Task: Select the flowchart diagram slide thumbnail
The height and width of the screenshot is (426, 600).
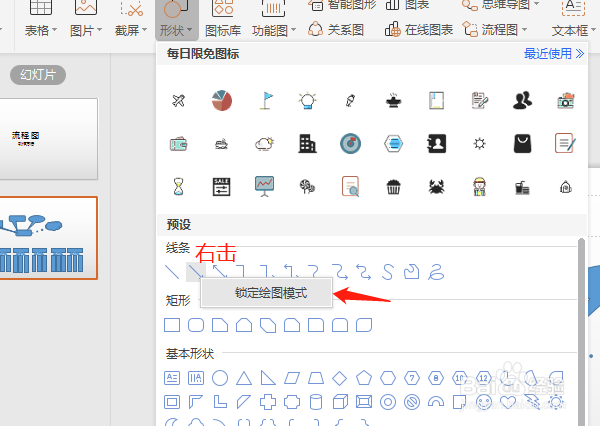Action: (49, 238)
